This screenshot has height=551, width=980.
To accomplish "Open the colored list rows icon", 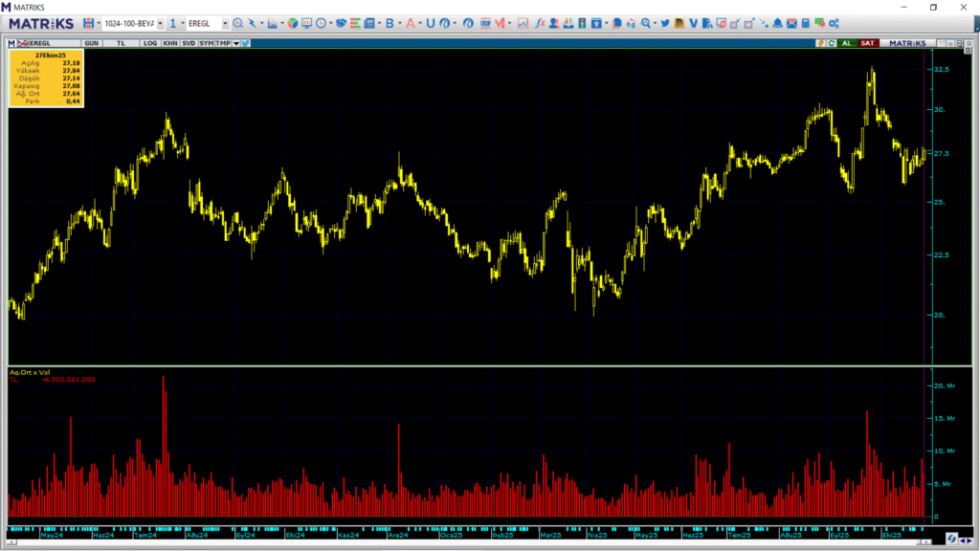I will 355,23.
